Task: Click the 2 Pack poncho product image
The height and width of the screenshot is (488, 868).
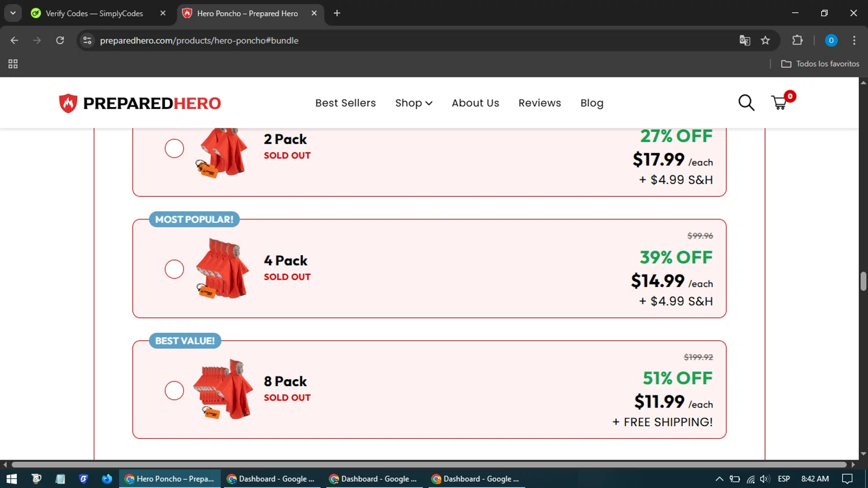Action: (222, 152)
